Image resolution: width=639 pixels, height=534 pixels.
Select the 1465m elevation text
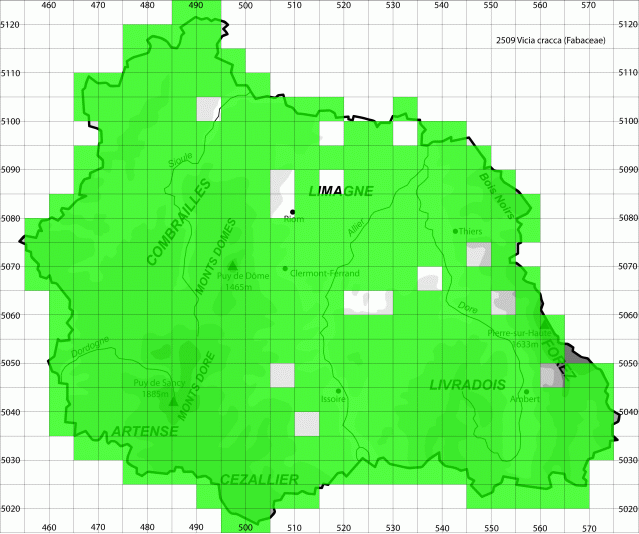[x=239, y=287]
